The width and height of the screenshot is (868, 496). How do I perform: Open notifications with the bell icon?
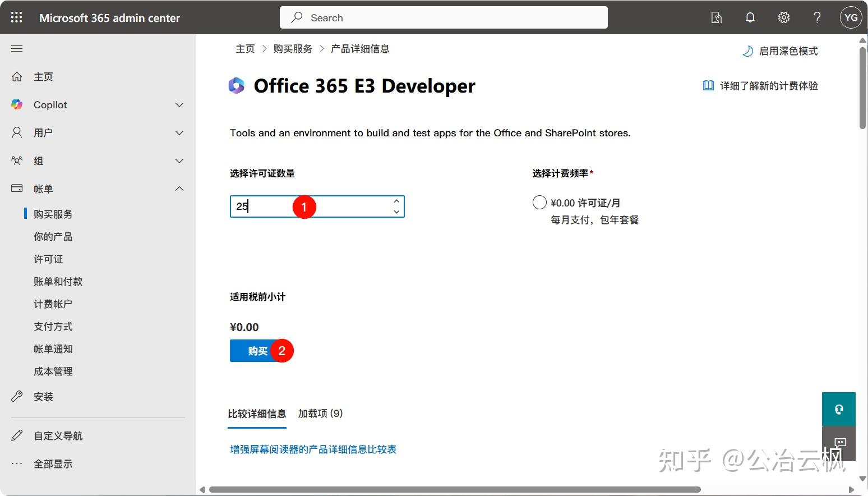tap(750, 17)
